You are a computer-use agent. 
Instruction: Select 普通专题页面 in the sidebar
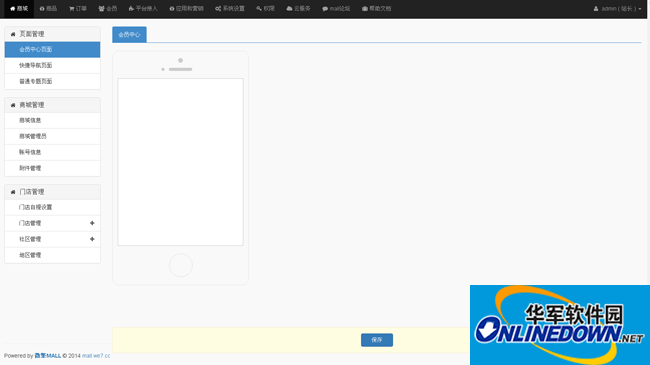tap(53, 81)
